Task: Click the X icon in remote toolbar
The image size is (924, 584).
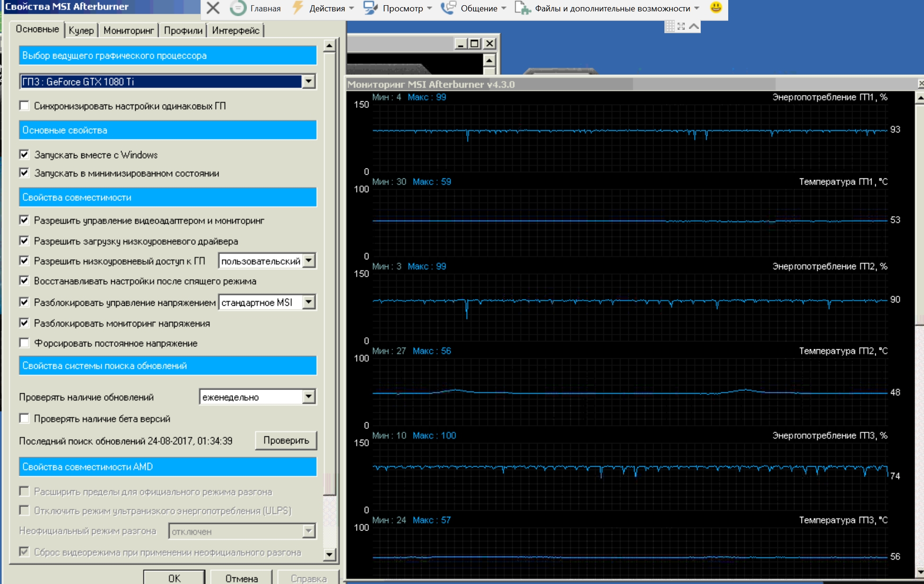Action: (213, 8)
